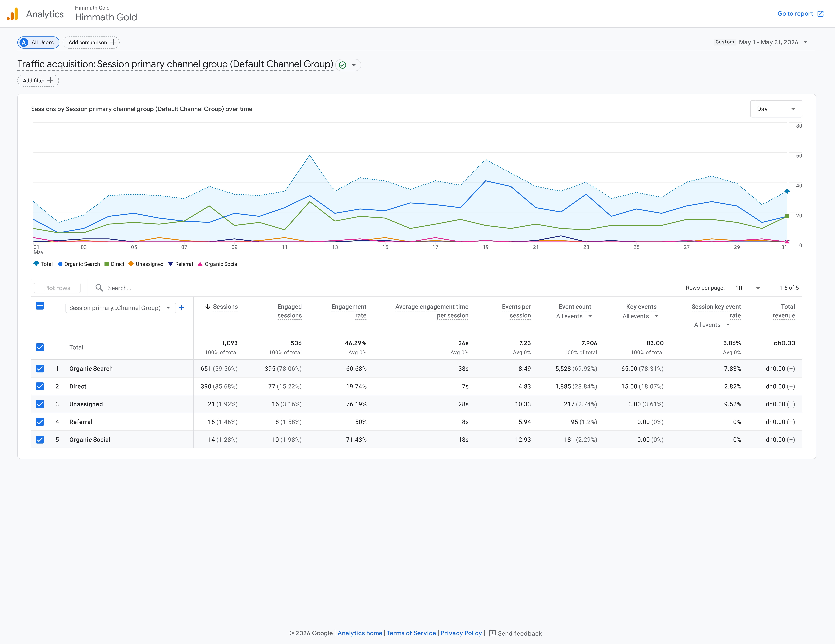Open Session key event rate All events dropdown
835x644 pixels.
click(x=712, y=325)
